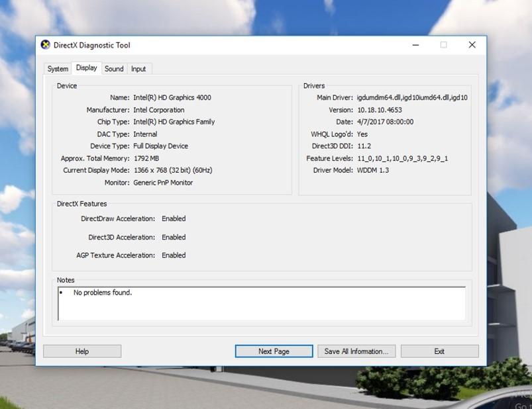Click the Main Driver file list value
This screenshot has width=532, height=409.
click(x=412, y=97)
